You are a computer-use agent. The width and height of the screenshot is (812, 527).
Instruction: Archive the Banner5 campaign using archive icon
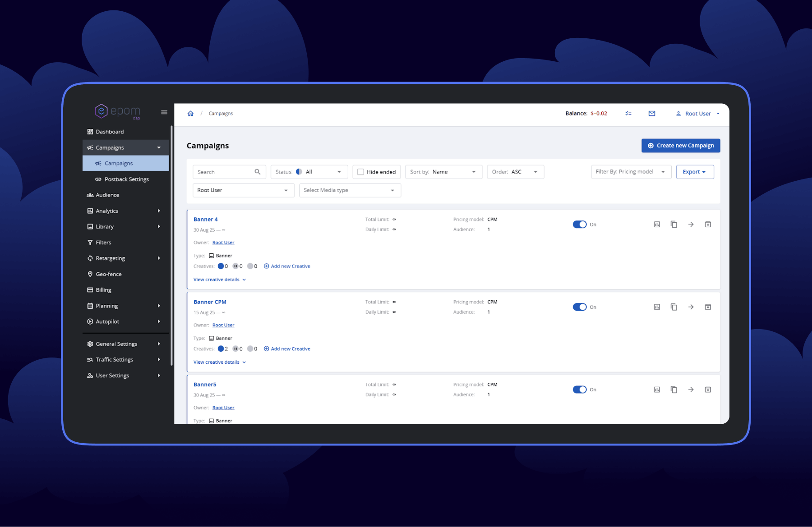[x=708, y=390]
